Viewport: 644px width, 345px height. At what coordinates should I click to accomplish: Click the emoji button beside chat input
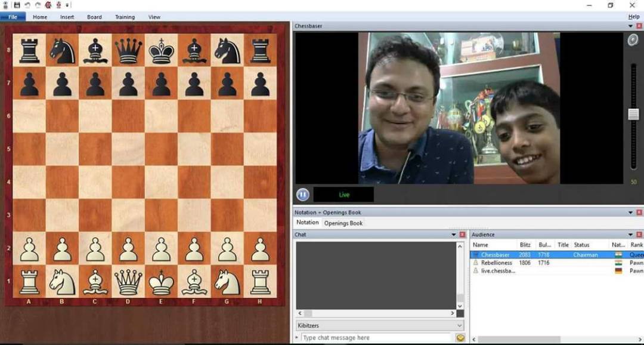pos(460,338)
